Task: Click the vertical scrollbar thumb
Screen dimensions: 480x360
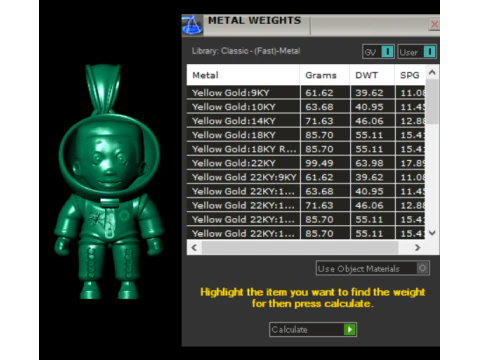Action: (432, 102)
